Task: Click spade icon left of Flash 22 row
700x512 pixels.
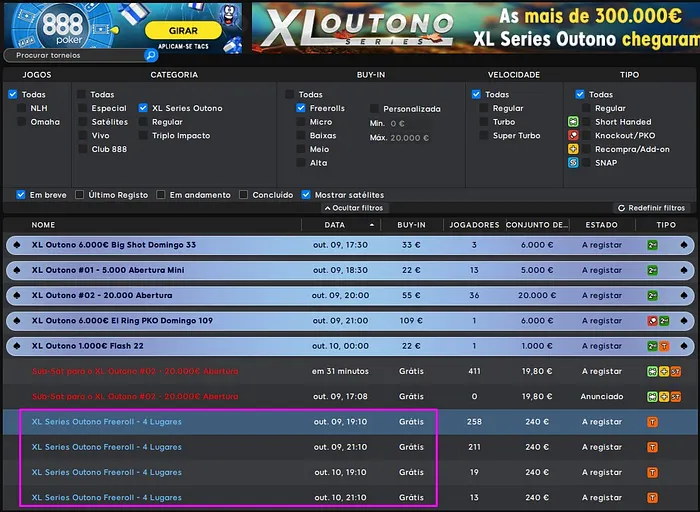Action: click(17, 346)
